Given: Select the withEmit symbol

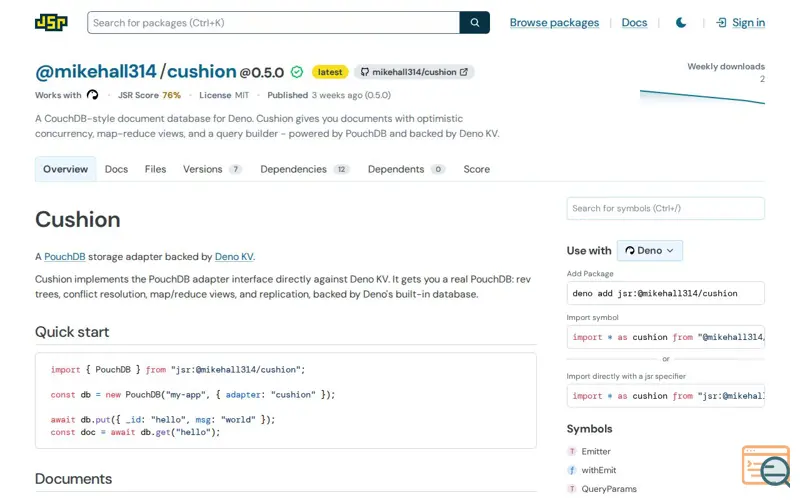Looking at the screenshot, I should click(598, 470).
